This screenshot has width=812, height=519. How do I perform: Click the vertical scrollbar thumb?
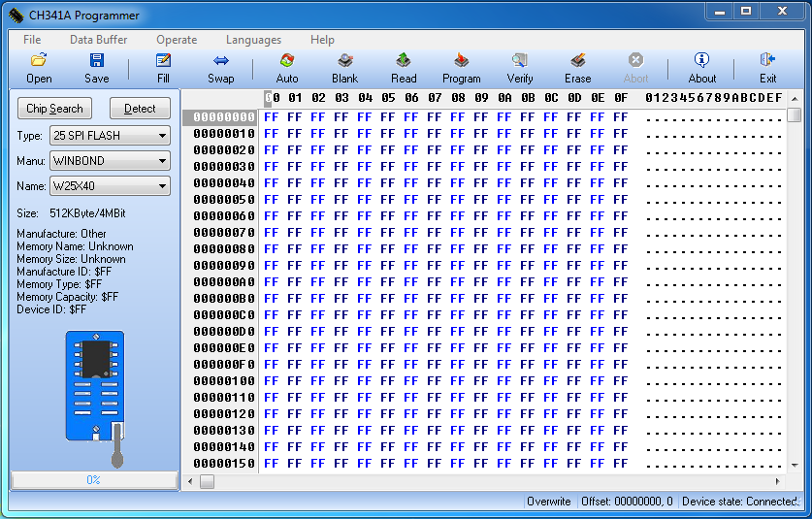pyautogui.click(x=795, y=114)
